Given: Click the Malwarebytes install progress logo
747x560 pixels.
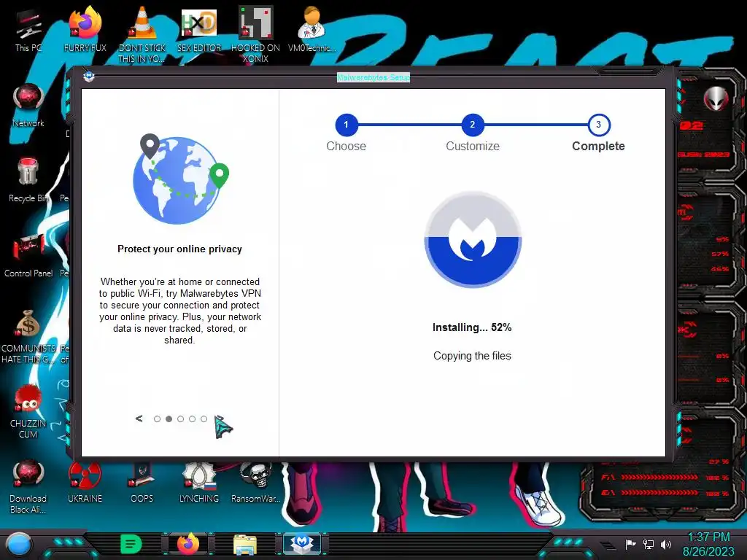Looking at the screenshot, I should tap(473, 239).
